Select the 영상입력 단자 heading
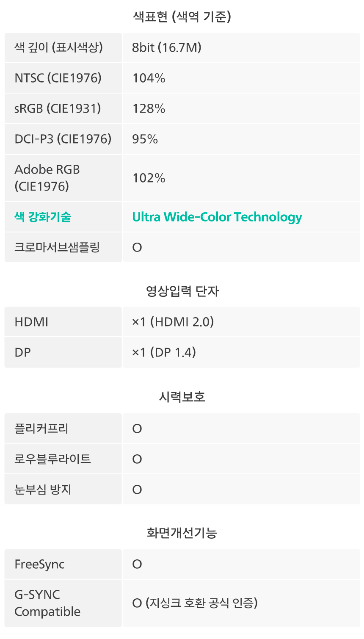This screenshot has width=364, height=639. tap(182, 291)
